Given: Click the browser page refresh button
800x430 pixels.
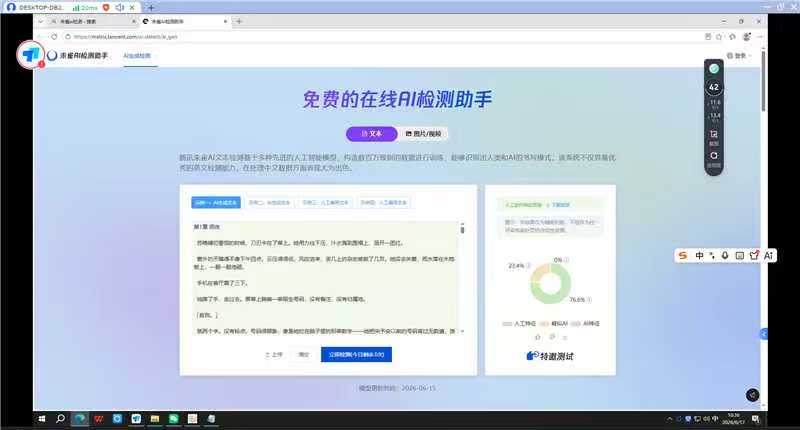Looking at the screenshot, I should click(54, 37).
